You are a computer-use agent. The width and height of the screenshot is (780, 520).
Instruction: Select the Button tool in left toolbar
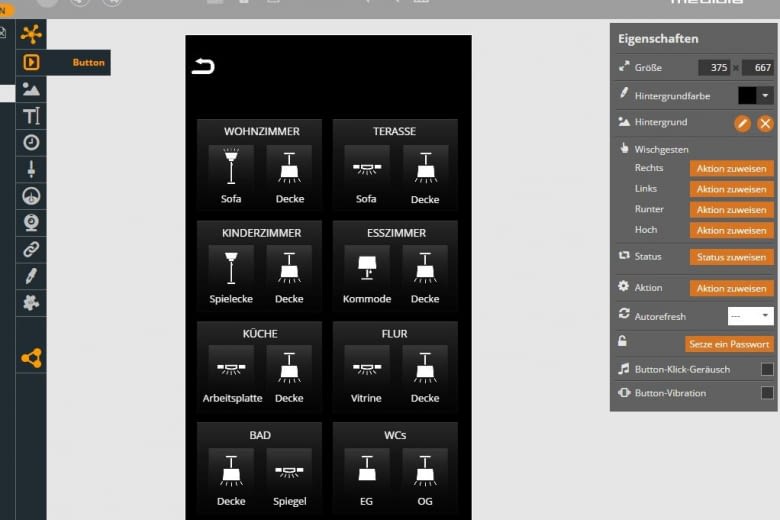point(31,62)
